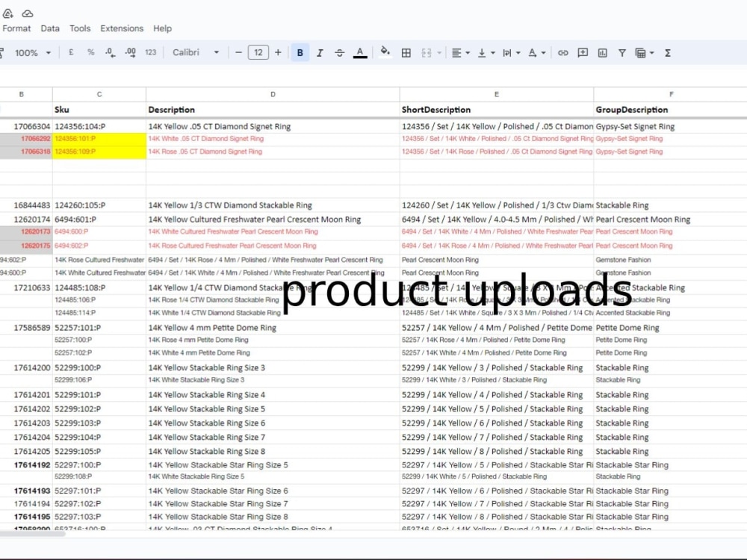Screen dimensions: 747x560
Task: Click the font size input box
Action: [258, 53]
